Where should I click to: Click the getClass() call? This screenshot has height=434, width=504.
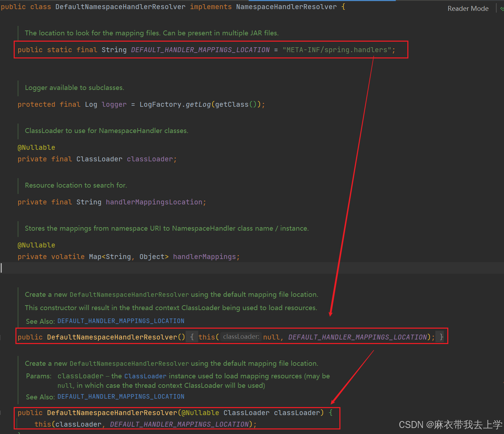pos(236,104)
